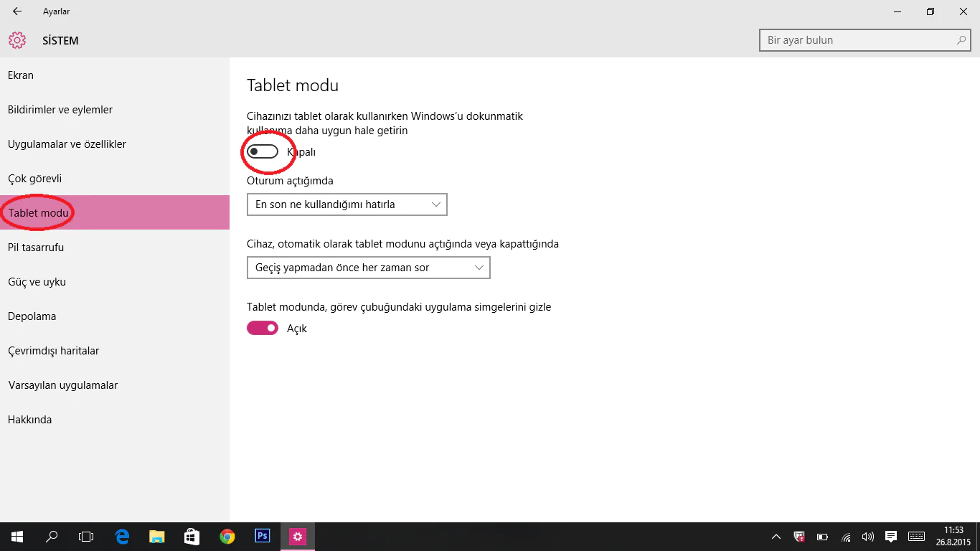This screenshot has height=551, width=980.
Task: Launch Google Chrome from the taskbar
Action: click(x=227, y=537)
